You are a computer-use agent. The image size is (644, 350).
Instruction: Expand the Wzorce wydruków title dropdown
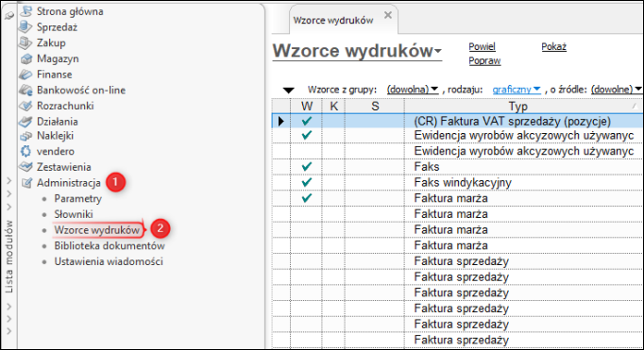point(438,51)
